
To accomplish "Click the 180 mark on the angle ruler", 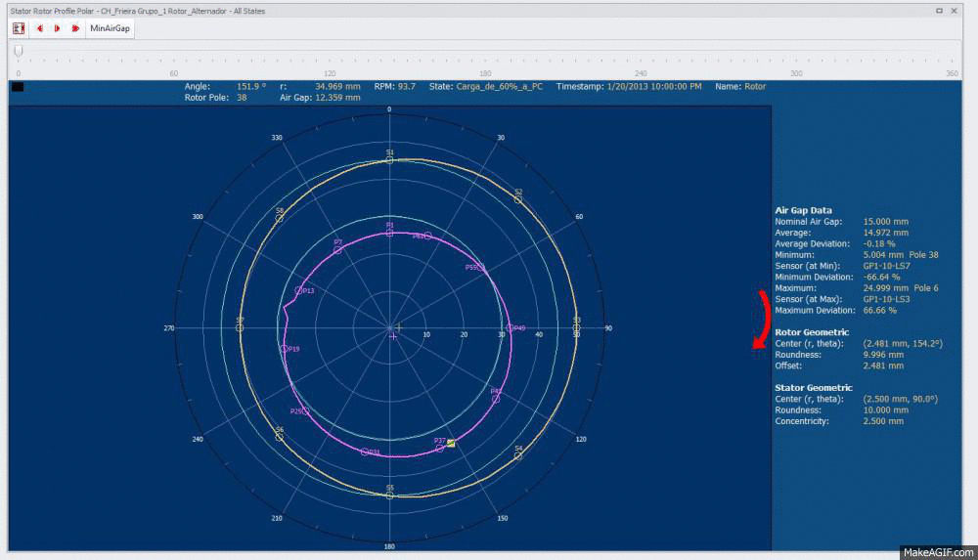I will (x=485, y=73).
